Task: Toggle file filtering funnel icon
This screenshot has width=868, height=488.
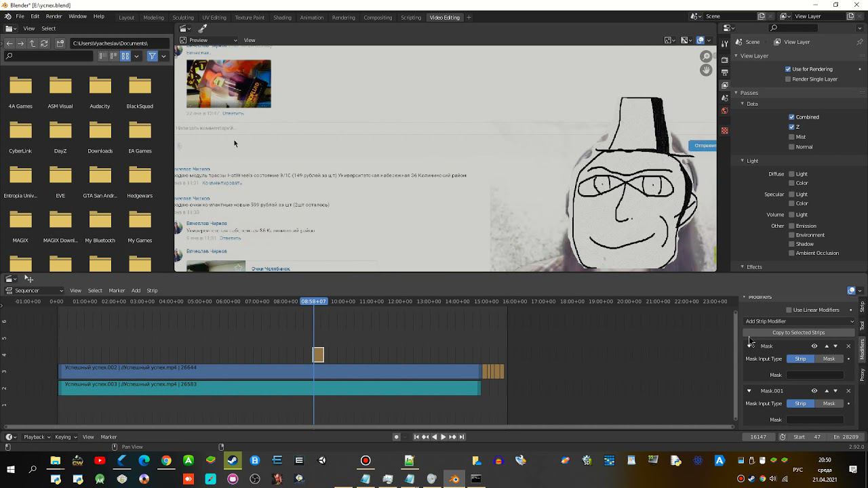Action: 152,56
